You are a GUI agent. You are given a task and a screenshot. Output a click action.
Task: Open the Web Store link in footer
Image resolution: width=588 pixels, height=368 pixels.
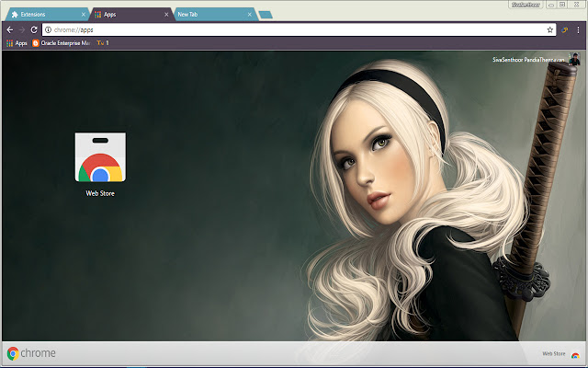[x=560, y=353]
